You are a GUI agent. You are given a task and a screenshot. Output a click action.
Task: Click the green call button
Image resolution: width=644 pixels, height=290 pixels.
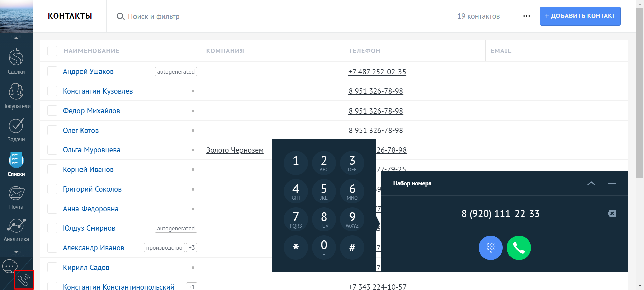pos(519,248)
